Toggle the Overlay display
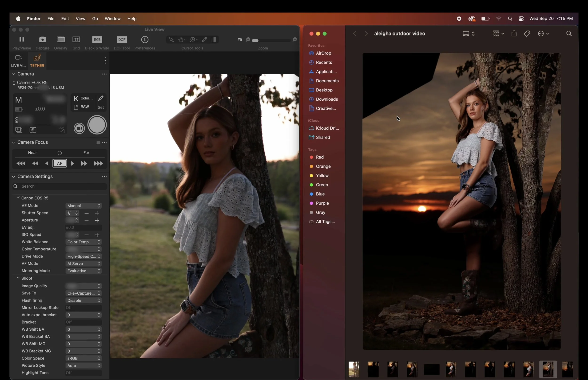 pyautogui.click(x=61, y=40)
